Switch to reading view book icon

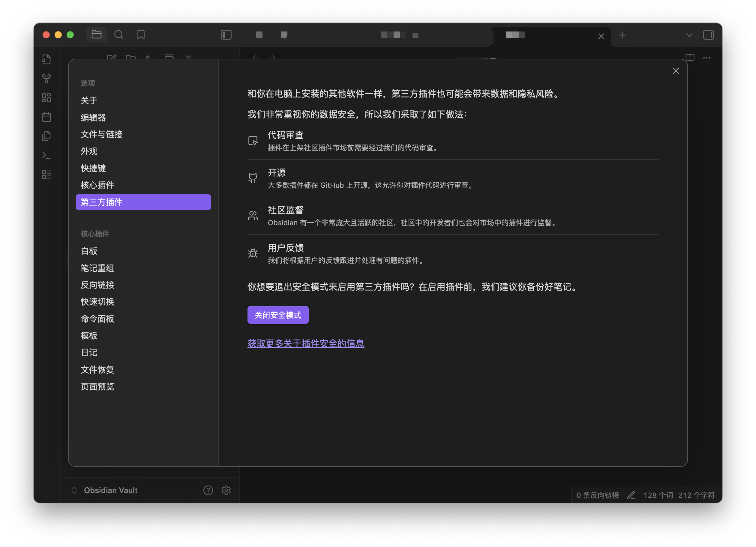pyautogui.click(x=690, y=58)
